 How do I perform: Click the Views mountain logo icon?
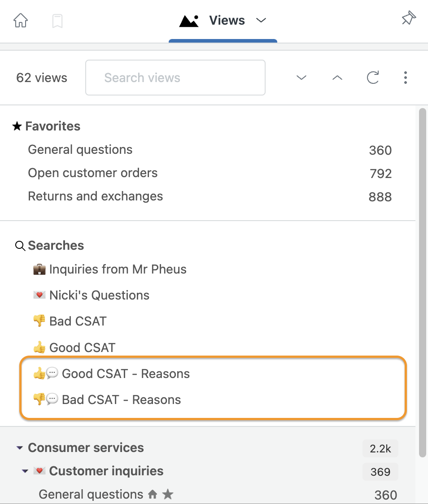pyautogui.click(x=189, y=21)
